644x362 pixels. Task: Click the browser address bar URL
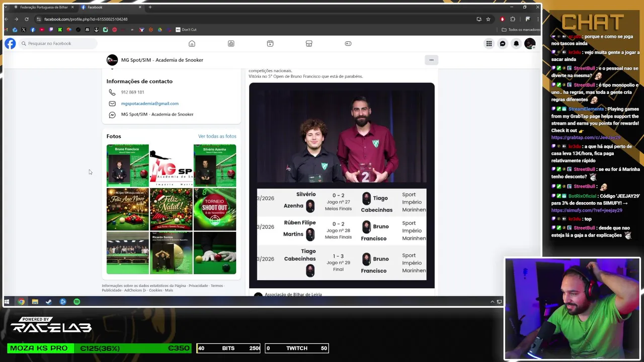tap(86, 19)
